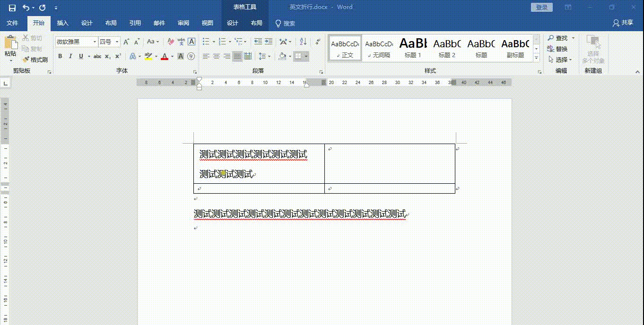Screen dimensions: 644x325
Task: Select the 正文 style
Action: point(345,48)
